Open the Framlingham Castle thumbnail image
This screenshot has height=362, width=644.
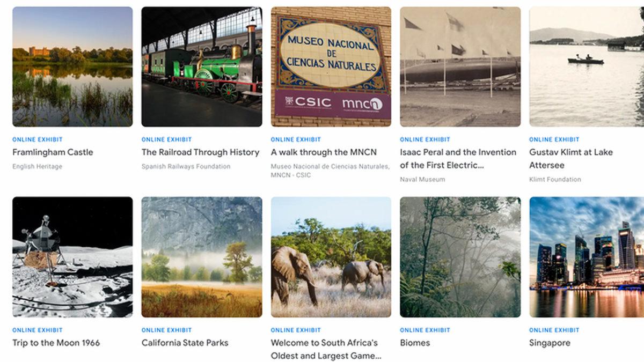point(72,67)
